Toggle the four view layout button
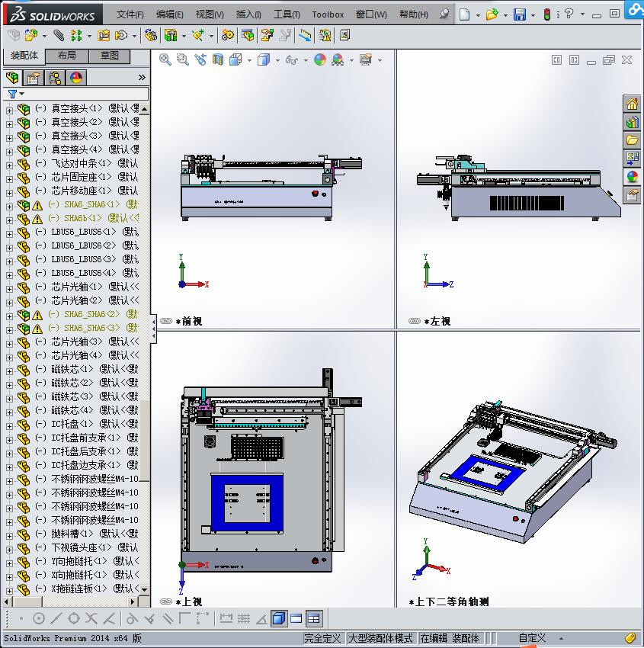 (314, 618)
